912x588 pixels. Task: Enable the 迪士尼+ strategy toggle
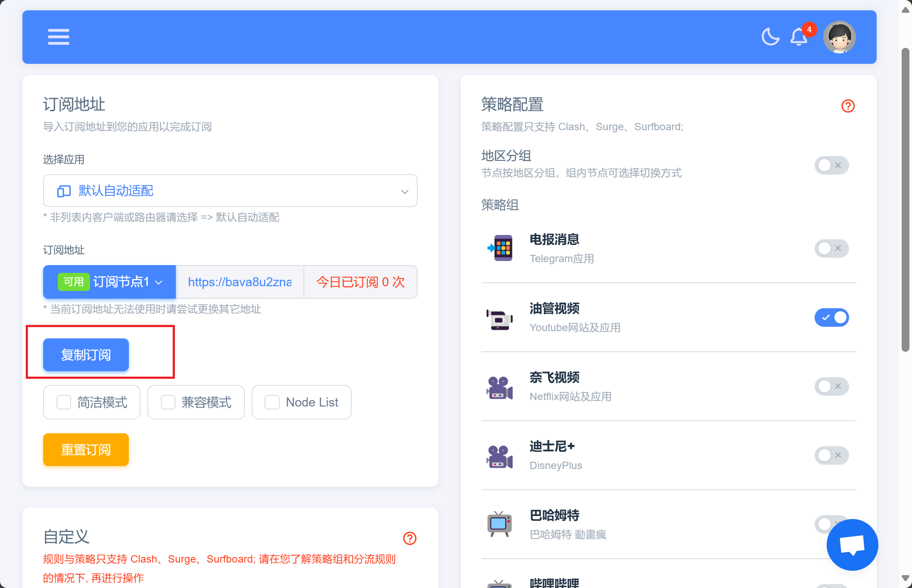coord(831,455)
